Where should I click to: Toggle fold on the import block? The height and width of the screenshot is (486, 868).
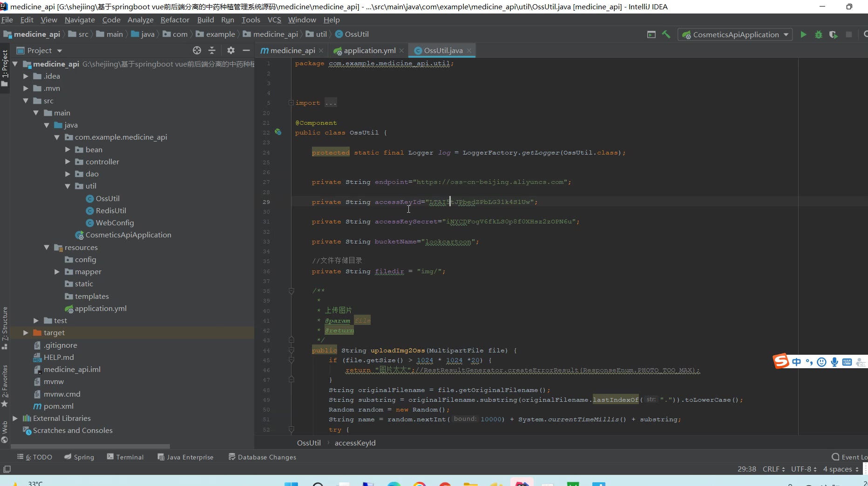[x=291, y=103]
